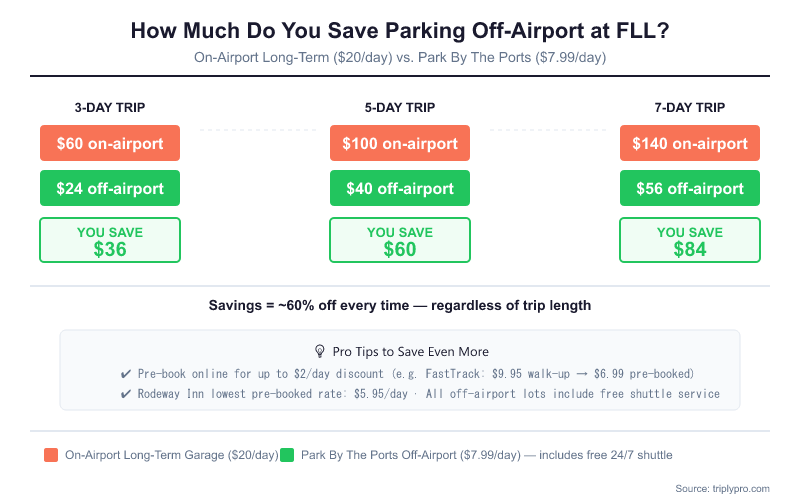Select the $140 on-airport box
The height and width of the screenshot is (500, 800).
(690, 143)
